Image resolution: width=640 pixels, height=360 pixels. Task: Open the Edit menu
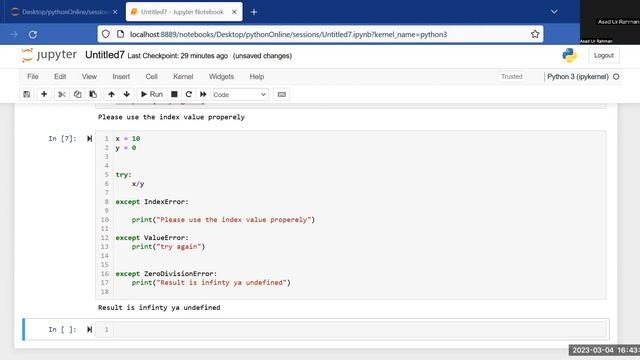(x=60, y=76)
